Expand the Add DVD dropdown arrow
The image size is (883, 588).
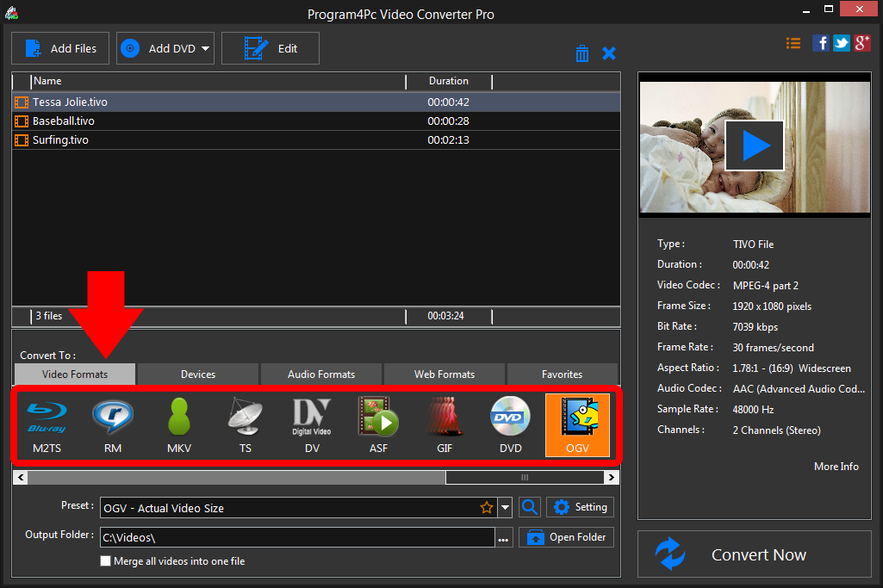click(x=206, y=48)
